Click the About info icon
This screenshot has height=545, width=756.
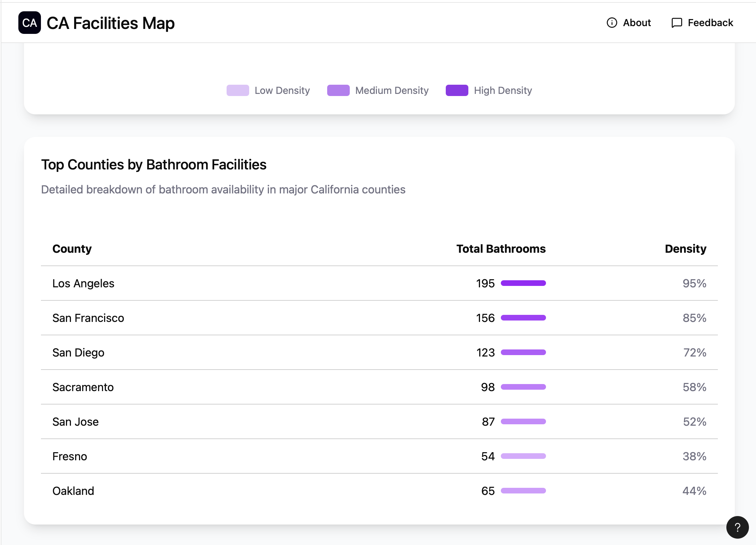click(x=612, y=23)
